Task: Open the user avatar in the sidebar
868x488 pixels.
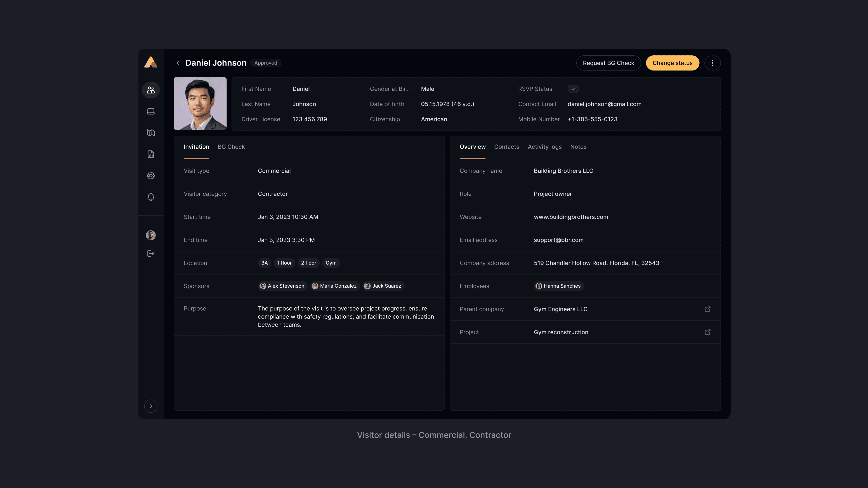Action: click(151, 235)
